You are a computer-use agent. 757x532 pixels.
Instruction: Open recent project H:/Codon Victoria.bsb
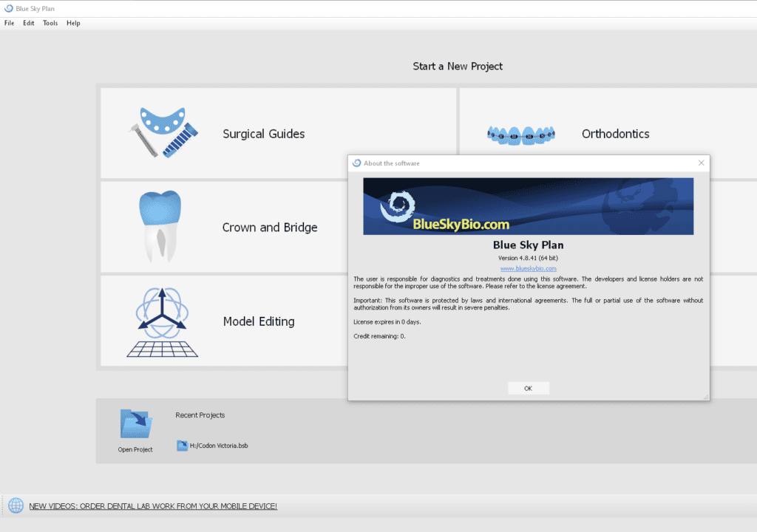(218, 446)
